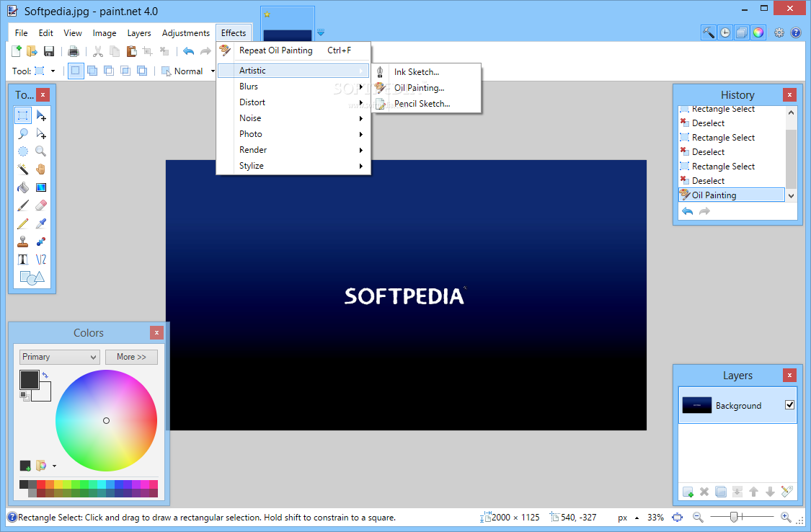Choose Ink Sketch... effect
811x532 pixels.
tap(426, 72)
